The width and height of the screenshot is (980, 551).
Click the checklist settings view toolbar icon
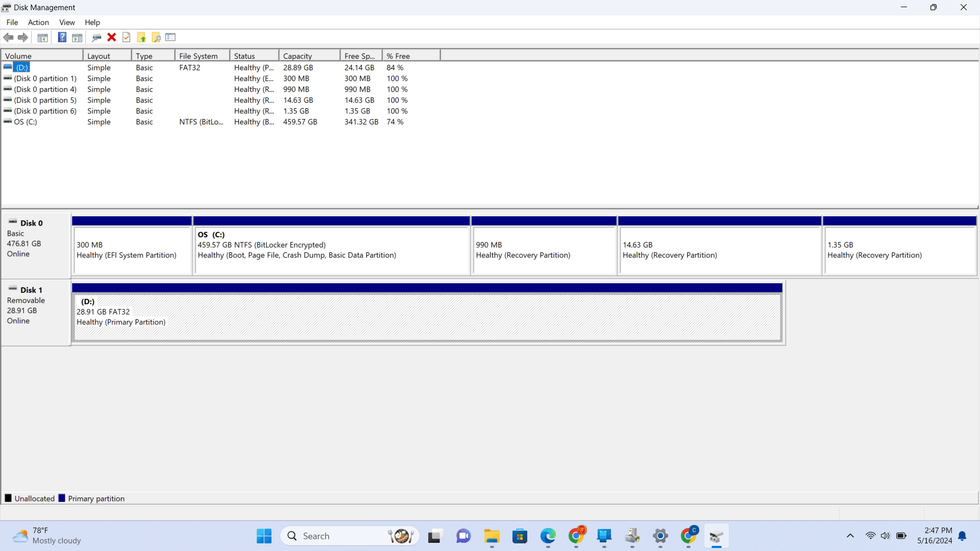point(170,37)
